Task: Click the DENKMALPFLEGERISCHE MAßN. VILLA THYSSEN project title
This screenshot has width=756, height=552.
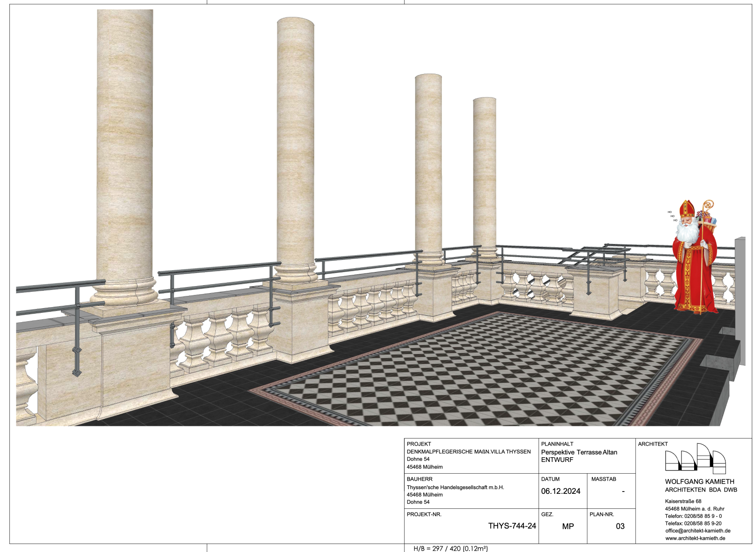Action: 469,452
